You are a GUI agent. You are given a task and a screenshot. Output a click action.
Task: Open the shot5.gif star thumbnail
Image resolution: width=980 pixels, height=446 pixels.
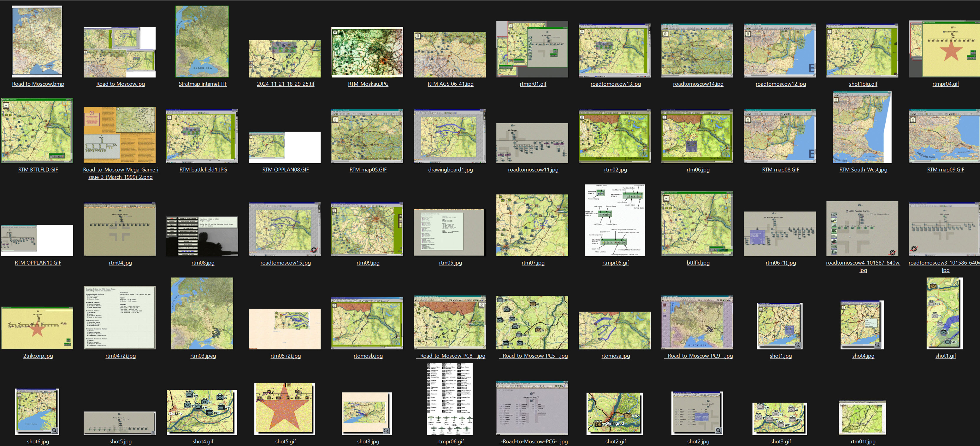point(285,409)
